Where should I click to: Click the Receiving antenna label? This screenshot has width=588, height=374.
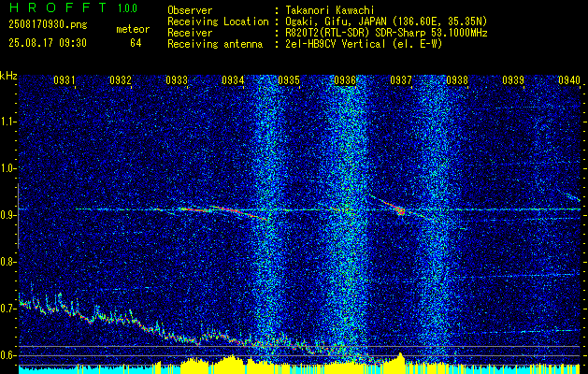215,44
